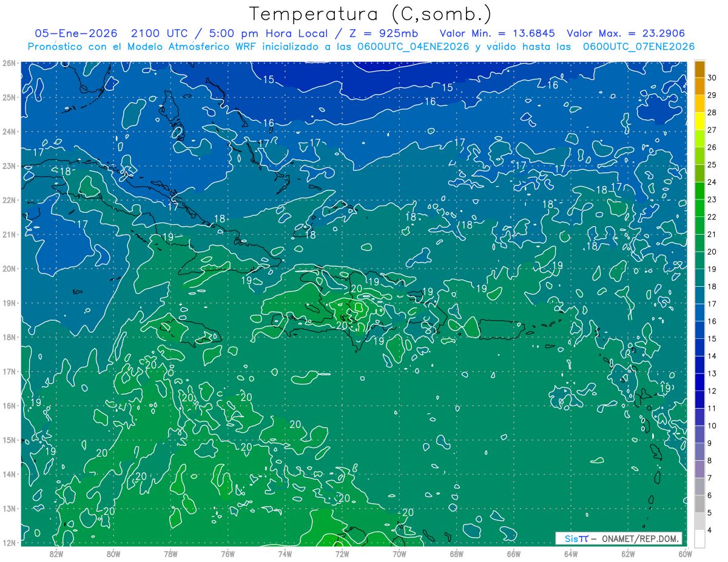Viewport: 728px width, 562px height.
Task: Click the "62W" longitude label
Action: point(628,554)
